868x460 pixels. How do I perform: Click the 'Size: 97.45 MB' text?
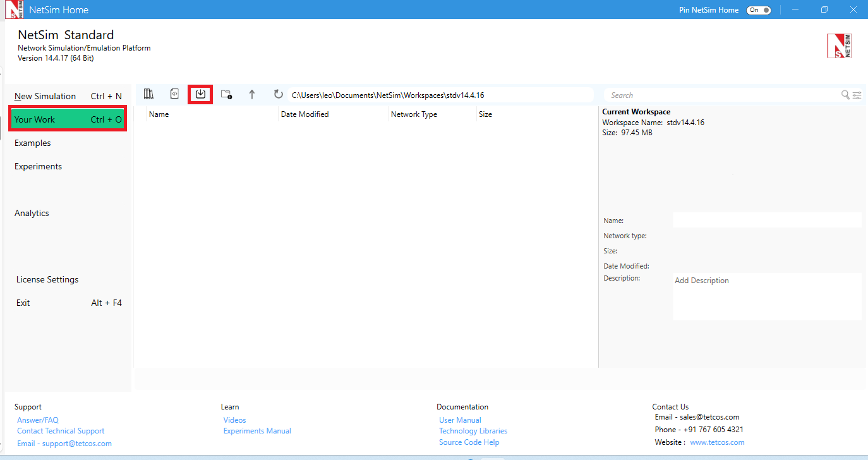click(627, 133)
